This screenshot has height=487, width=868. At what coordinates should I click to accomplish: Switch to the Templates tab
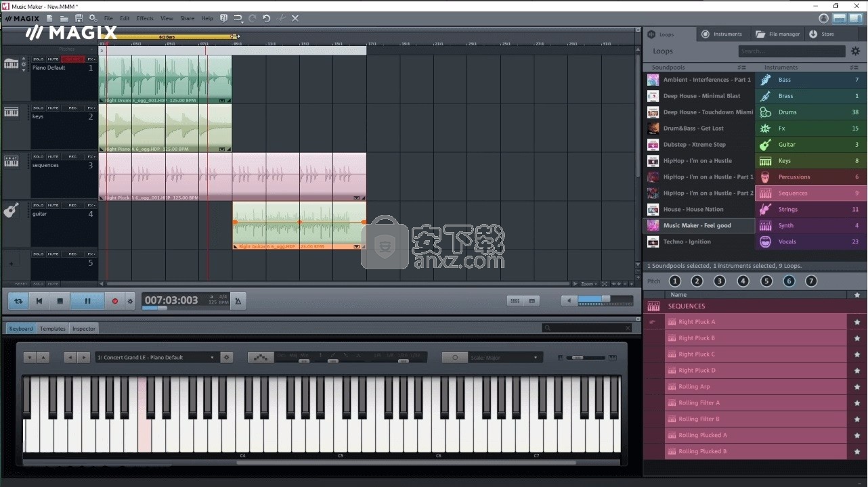[x=52, y=329]
